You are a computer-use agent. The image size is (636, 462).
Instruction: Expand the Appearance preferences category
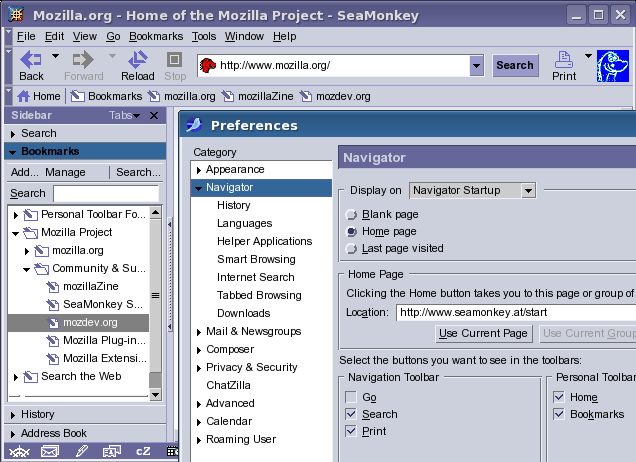click(199, 170)
